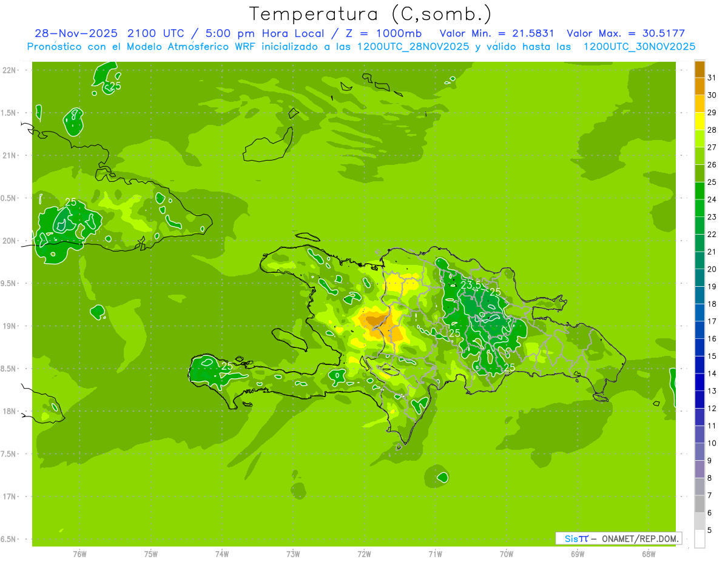Click legend color swatch between 11 and 12

[699, 417]
